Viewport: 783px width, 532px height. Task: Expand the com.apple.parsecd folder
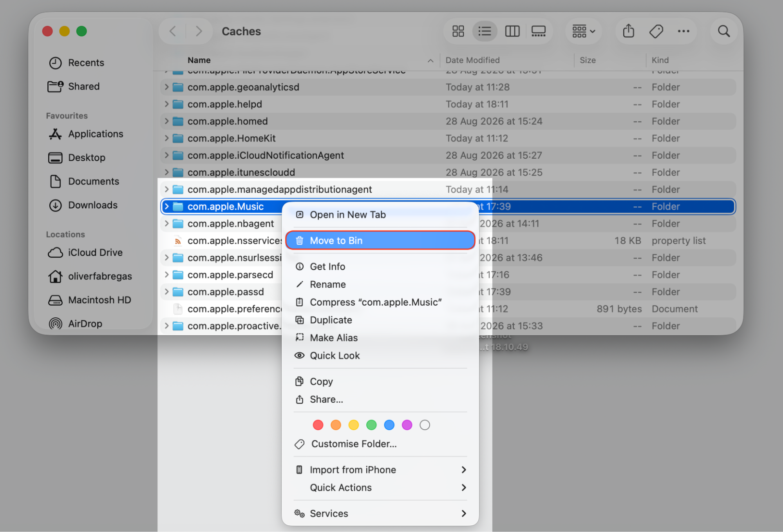tap(166, 275)
